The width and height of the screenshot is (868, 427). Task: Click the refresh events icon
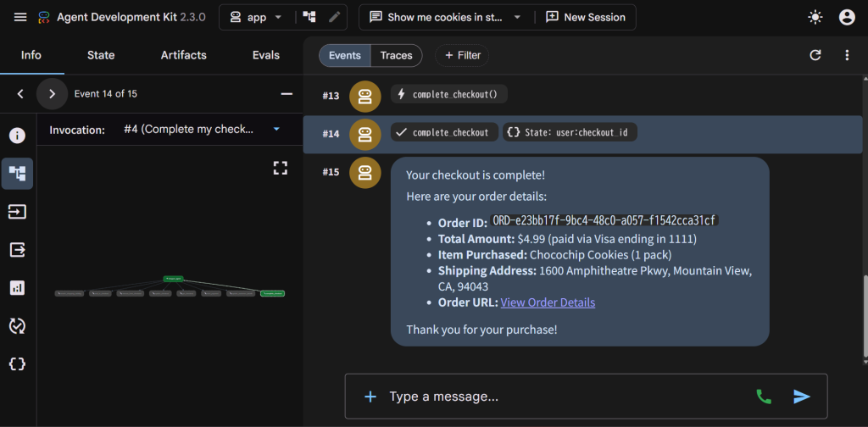[x=815, y=55]
